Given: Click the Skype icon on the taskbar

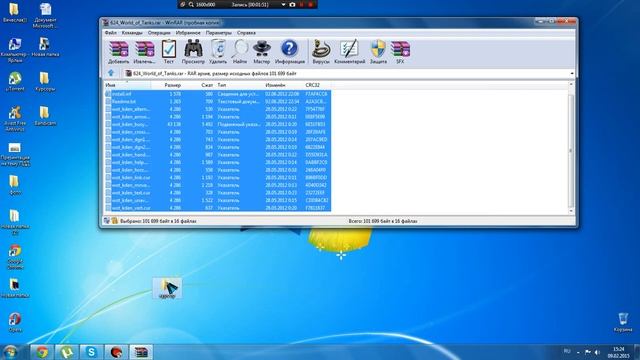Looking at the screenshot, I should pyautogui.click(x=91, y=352).
